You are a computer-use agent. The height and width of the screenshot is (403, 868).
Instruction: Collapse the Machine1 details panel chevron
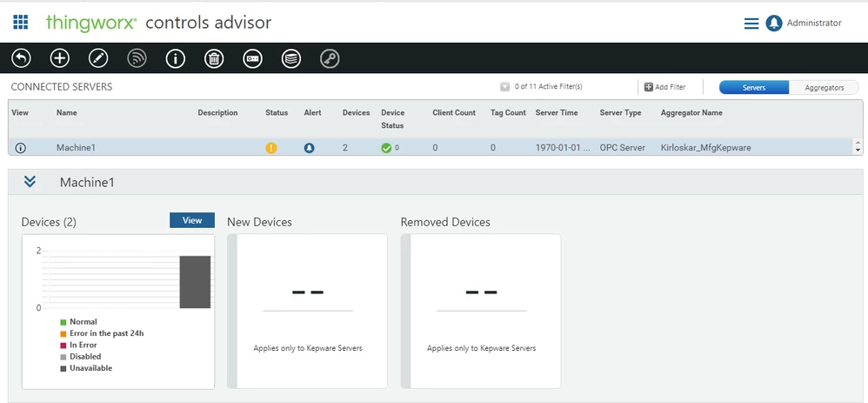tap(30, 181)
